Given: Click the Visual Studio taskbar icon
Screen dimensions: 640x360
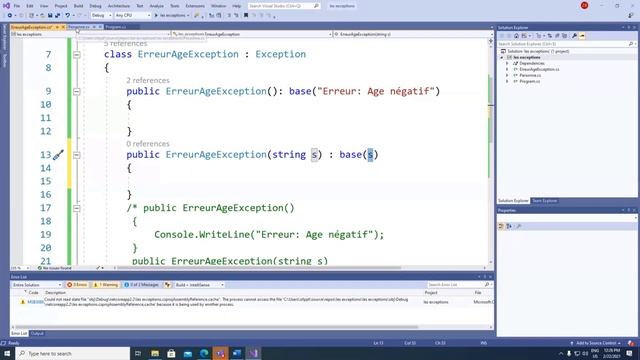Looking at the screenshot, I should coord(253,353).
